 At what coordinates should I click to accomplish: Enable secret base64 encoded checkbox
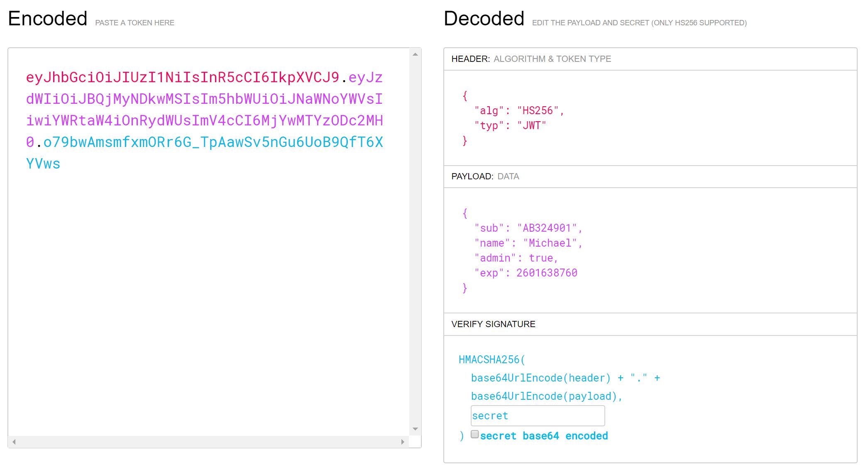pos(474,434)
